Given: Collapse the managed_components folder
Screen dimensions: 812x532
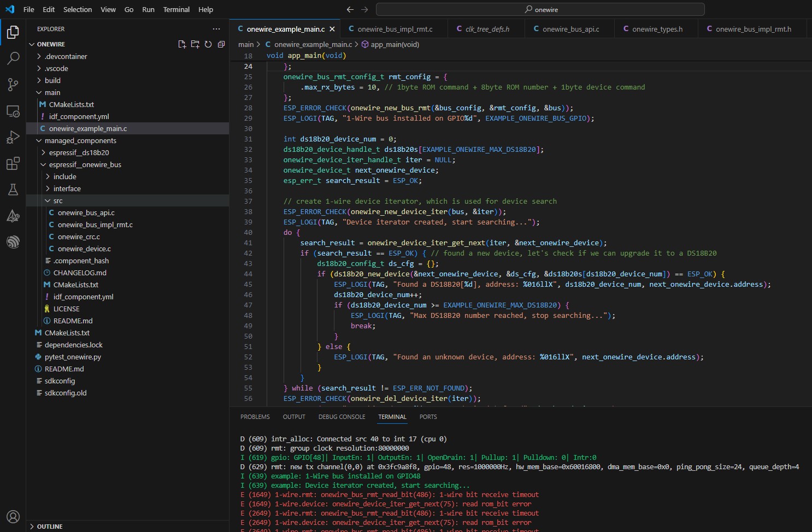Looking at the screenshot, I should [x=128, y=140].
